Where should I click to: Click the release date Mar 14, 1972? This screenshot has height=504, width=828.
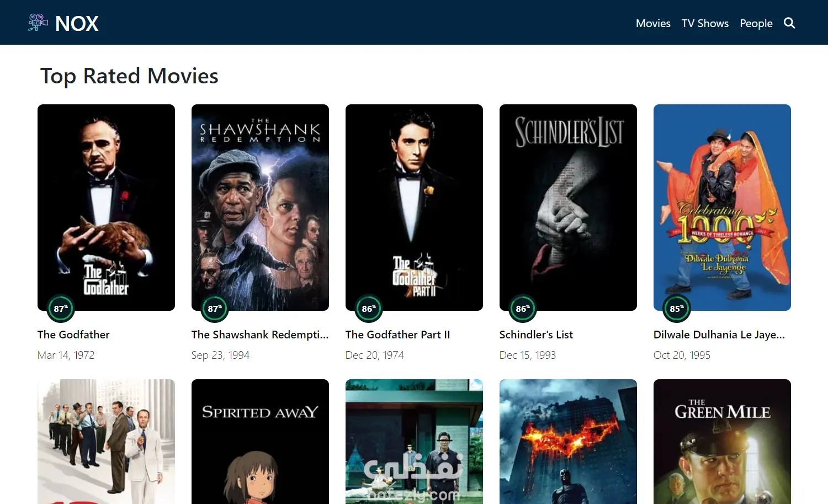coord(66,355)
